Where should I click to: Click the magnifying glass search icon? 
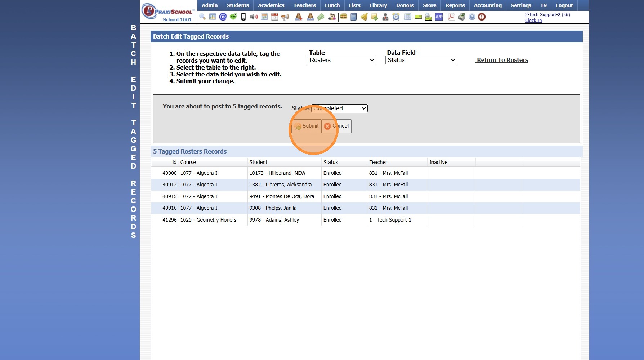pos(202,17)
